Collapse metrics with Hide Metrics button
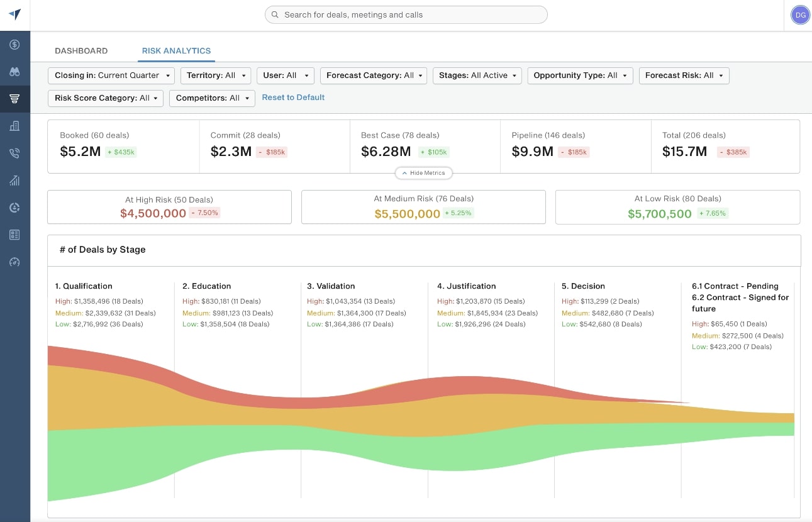Screen dimensions: 812x522 click(423, 173)
